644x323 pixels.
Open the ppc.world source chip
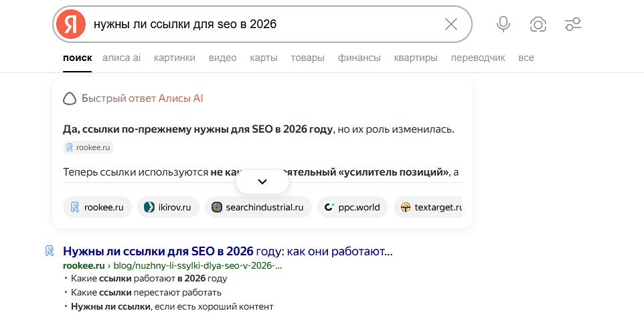(351, 207)
